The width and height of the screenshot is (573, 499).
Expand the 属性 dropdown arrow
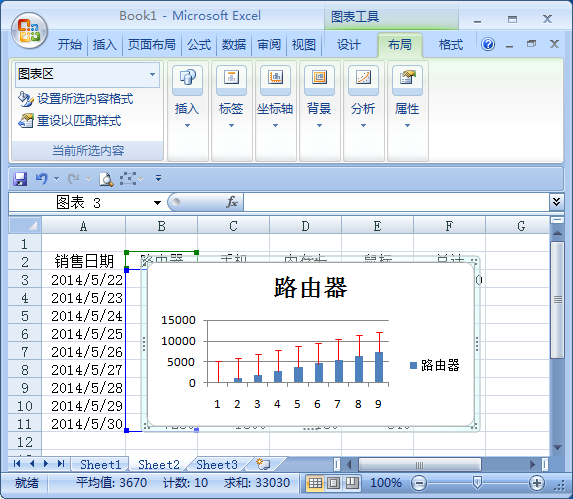point(407,125)
